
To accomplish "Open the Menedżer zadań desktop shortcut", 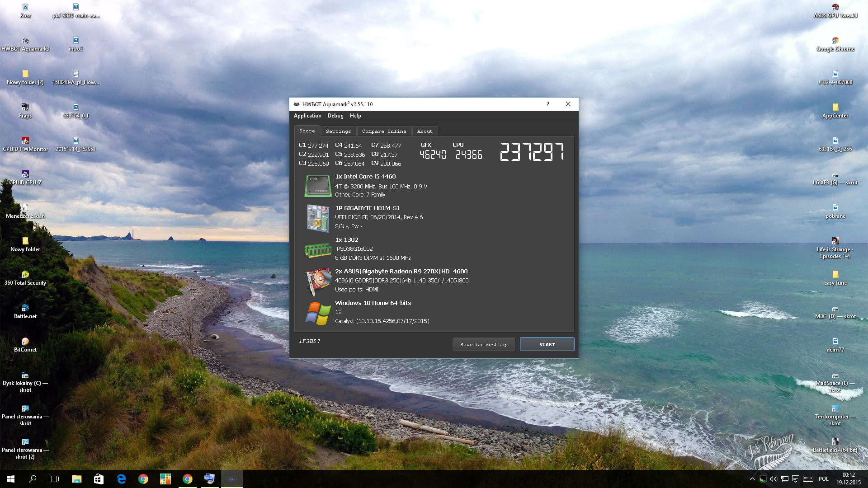I will point(25,211).
